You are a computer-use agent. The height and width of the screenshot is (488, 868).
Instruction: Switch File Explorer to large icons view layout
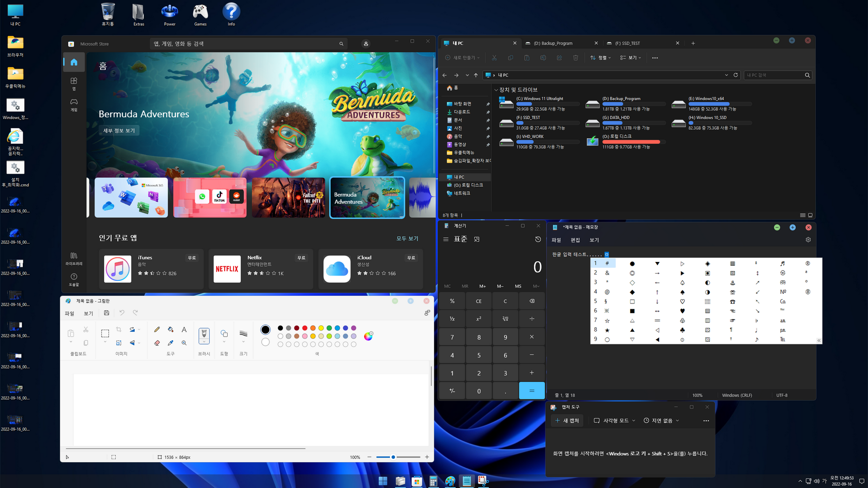(x=810, y=215)
